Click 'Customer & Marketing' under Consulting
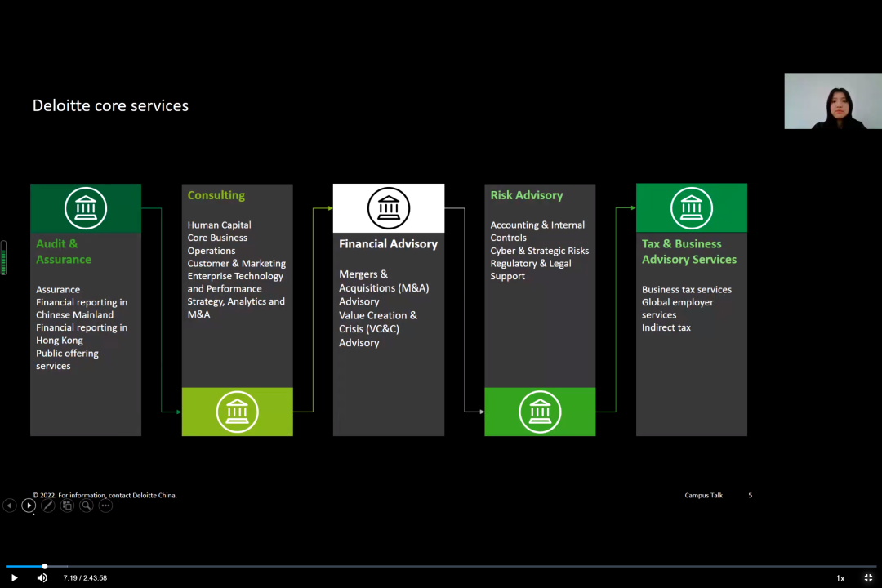882x588 pixels. (x=237, y=263)
